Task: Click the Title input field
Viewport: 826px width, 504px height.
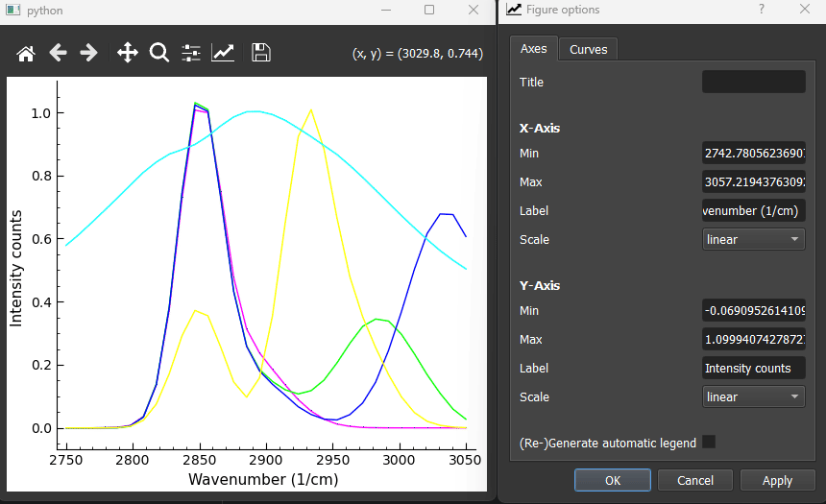Action: point(753,83)
